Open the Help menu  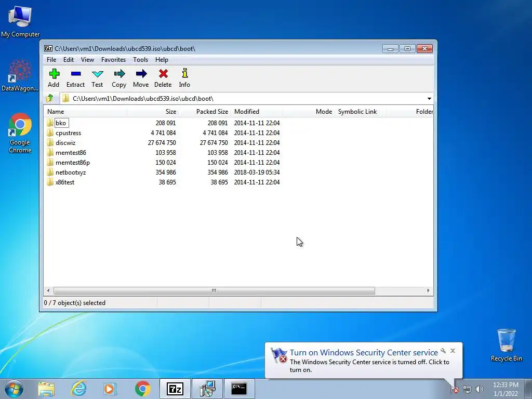pos(162,60)
